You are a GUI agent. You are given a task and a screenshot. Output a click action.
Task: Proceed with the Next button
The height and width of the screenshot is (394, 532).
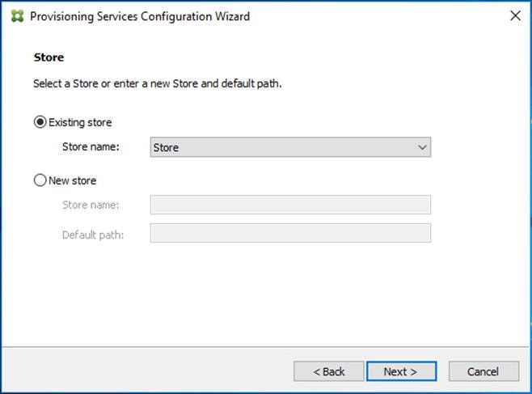(401, 371)
